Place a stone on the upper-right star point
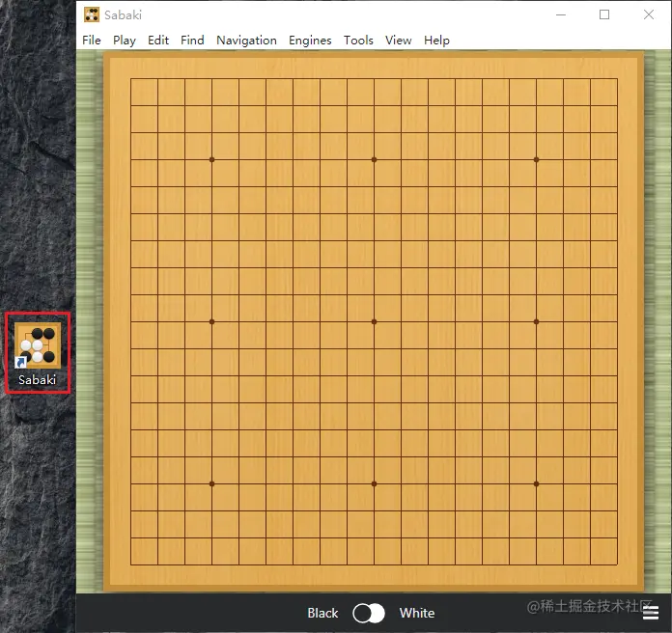Screen dimensions: 672x633 tap(536, 160)
